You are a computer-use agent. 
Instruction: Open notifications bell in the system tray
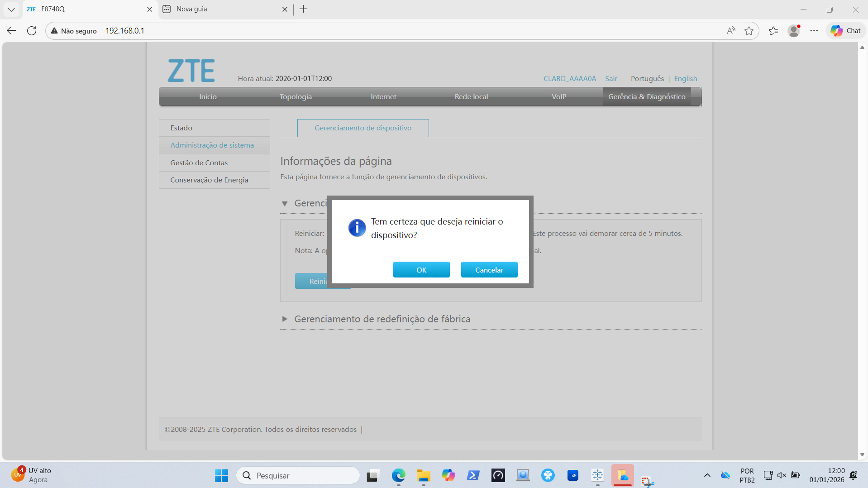(x=853, y=475)
